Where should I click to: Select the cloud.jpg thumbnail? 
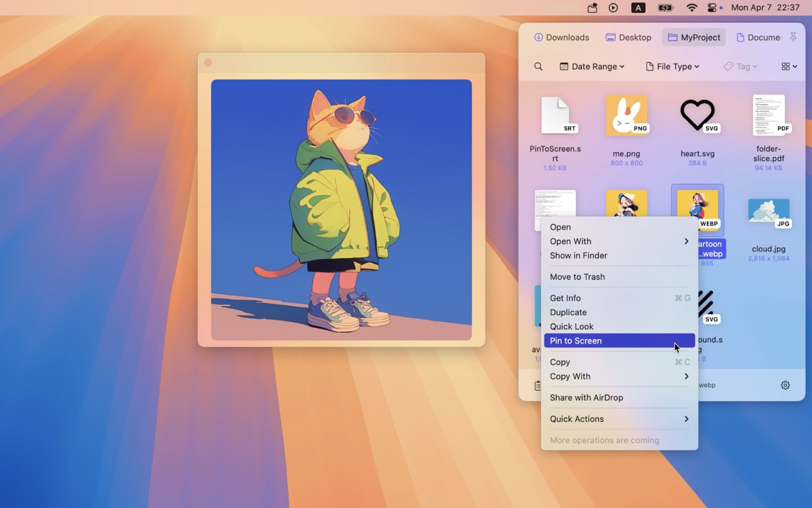pos(768,210)
